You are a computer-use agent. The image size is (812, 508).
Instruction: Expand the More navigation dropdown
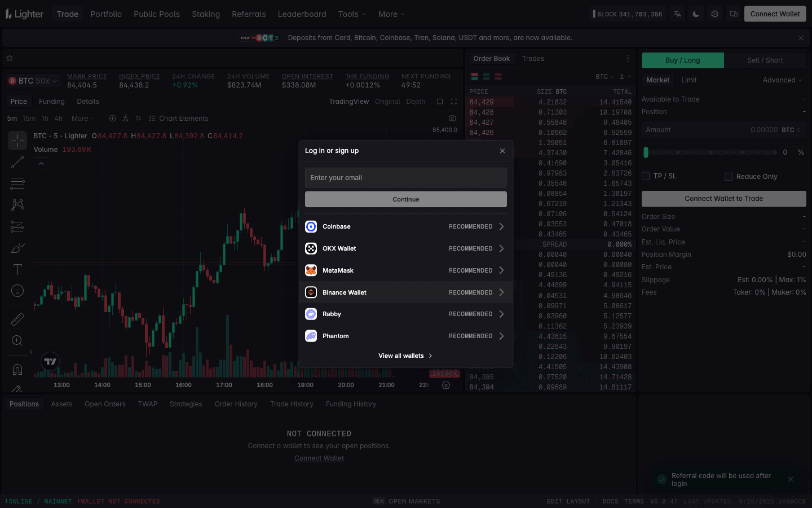pos(391,14)
